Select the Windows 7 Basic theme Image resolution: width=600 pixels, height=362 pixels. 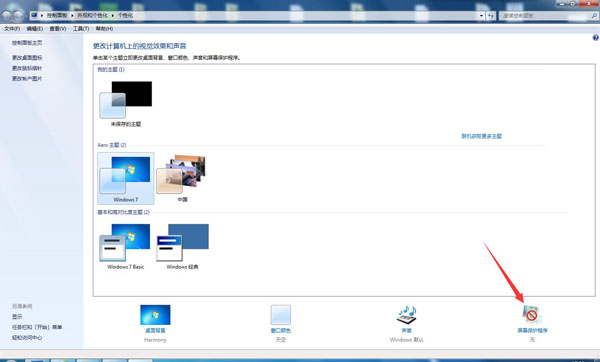(x=126, y=246)
